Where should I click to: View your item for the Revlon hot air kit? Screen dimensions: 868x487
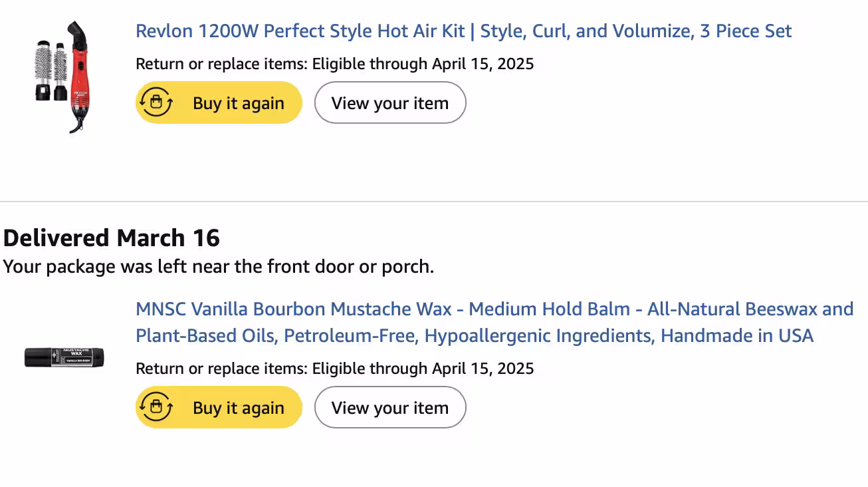pos(390,103)
